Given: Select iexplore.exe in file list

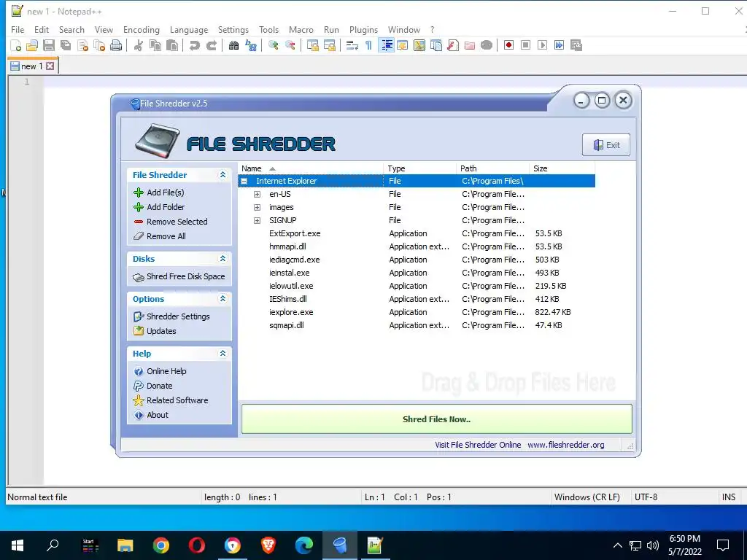Looking at the screenshot, I should (291, 312).
